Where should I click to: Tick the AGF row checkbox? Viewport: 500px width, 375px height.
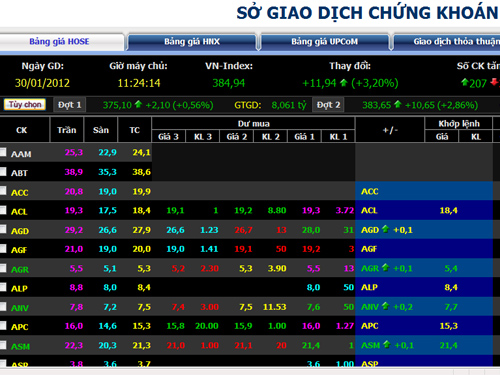(3, 249)
